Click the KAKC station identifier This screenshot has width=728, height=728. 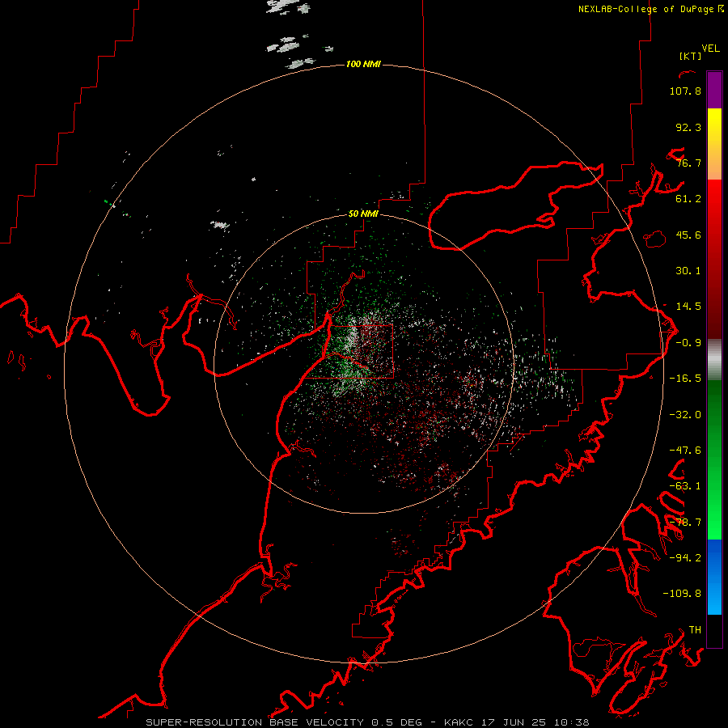(x=459, y=722)
